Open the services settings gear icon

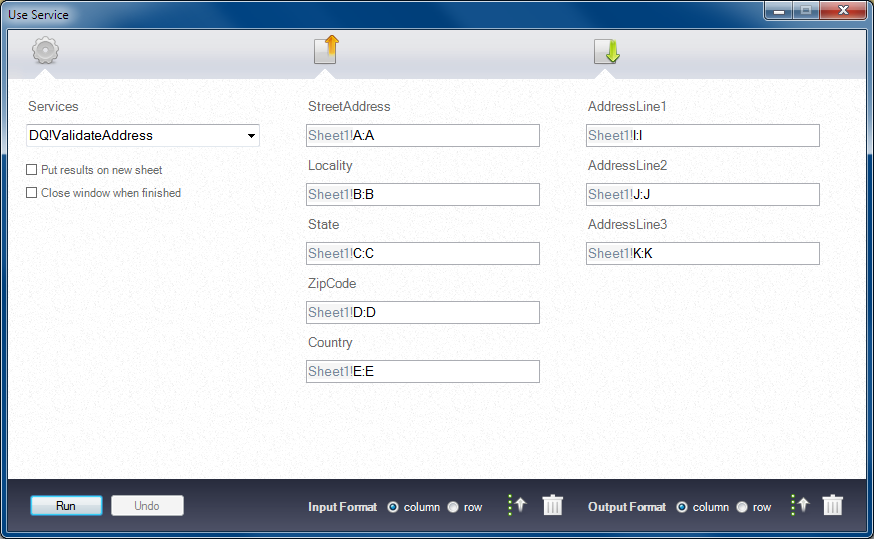pos(45,51)
